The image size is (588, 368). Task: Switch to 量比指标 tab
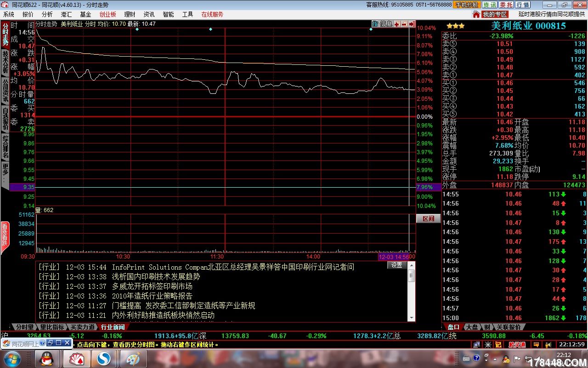point(52,327)
